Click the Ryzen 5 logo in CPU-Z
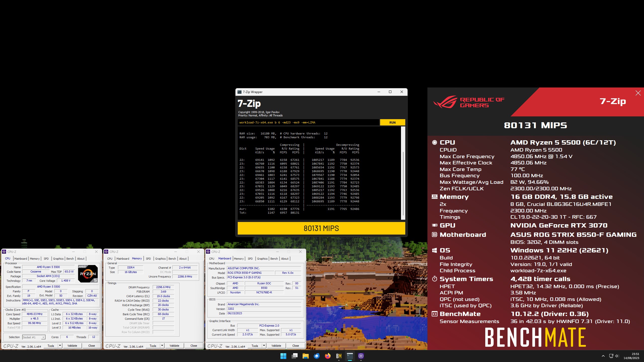 (x=88, y=274)
